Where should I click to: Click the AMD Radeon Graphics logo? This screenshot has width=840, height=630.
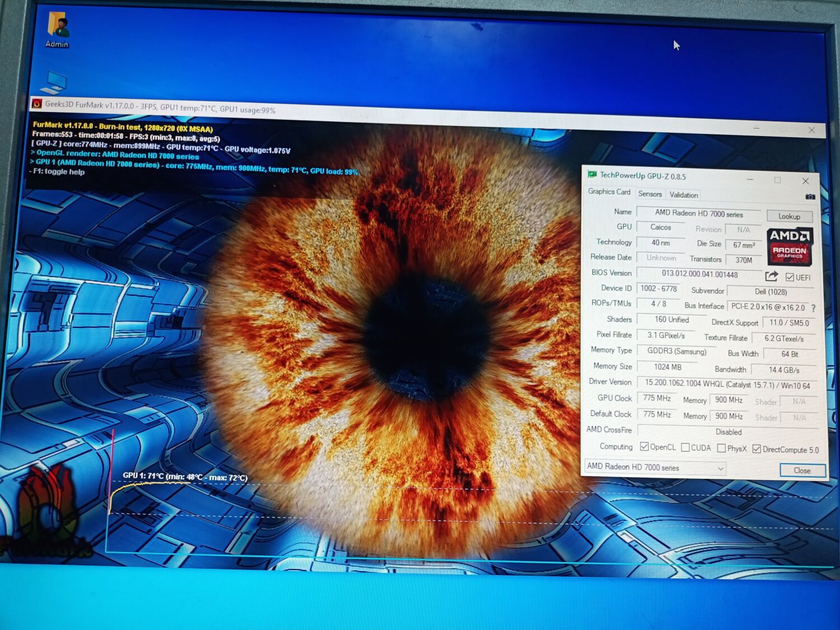789,246
